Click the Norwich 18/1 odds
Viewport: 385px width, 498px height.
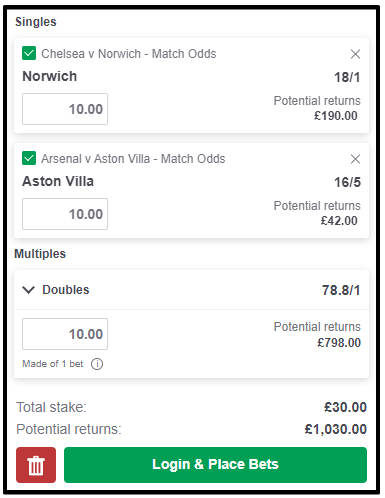tap(347, 77)
